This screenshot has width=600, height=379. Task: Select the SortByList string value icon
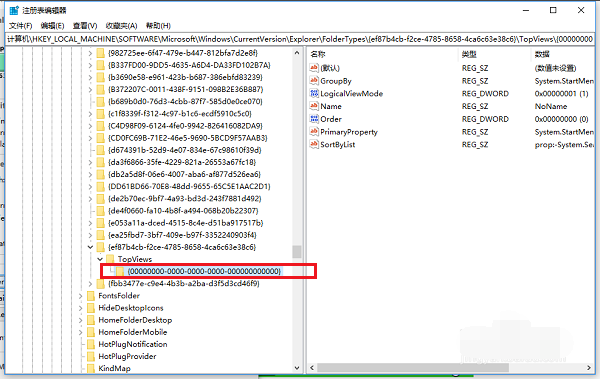314,144
